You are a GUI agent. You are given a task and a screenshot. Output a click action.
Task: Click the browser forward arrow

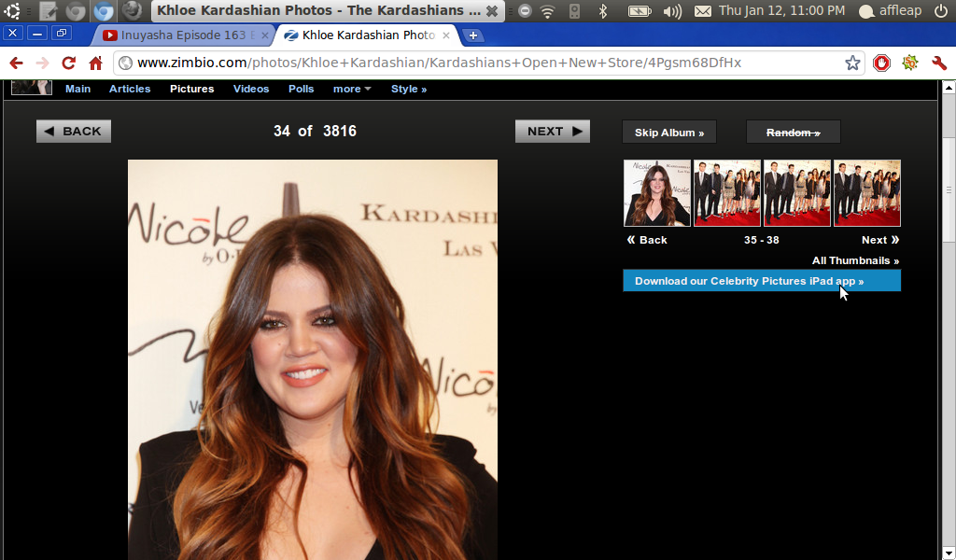(42, 63)
